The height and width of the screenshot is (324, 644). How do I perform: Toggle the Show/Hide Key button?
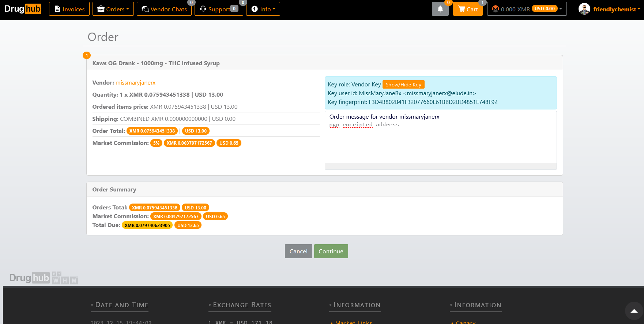403,85
